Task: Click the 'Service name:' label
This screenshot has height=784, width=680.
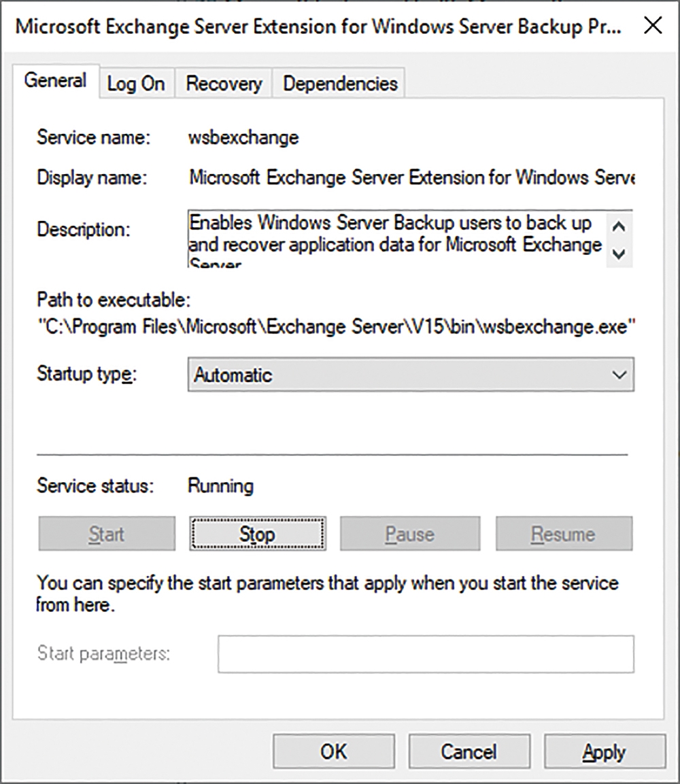Action: coord(94,137)
